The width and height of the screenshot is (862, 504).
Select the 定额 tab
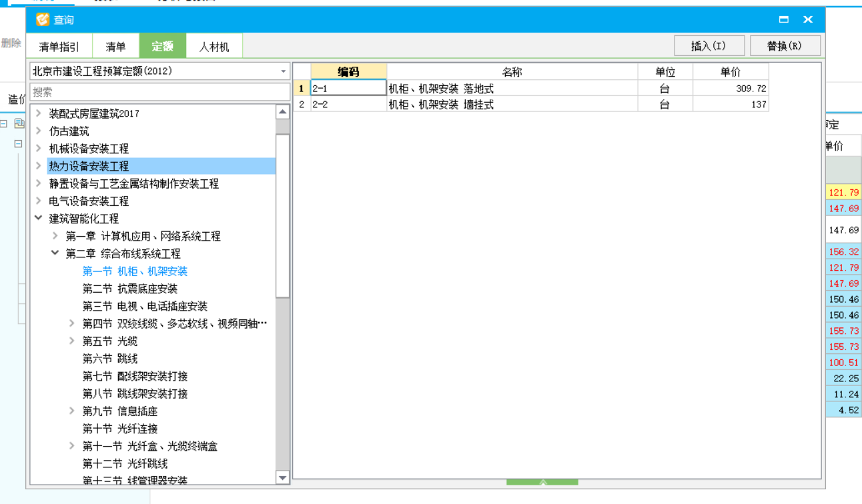[163, 46]
